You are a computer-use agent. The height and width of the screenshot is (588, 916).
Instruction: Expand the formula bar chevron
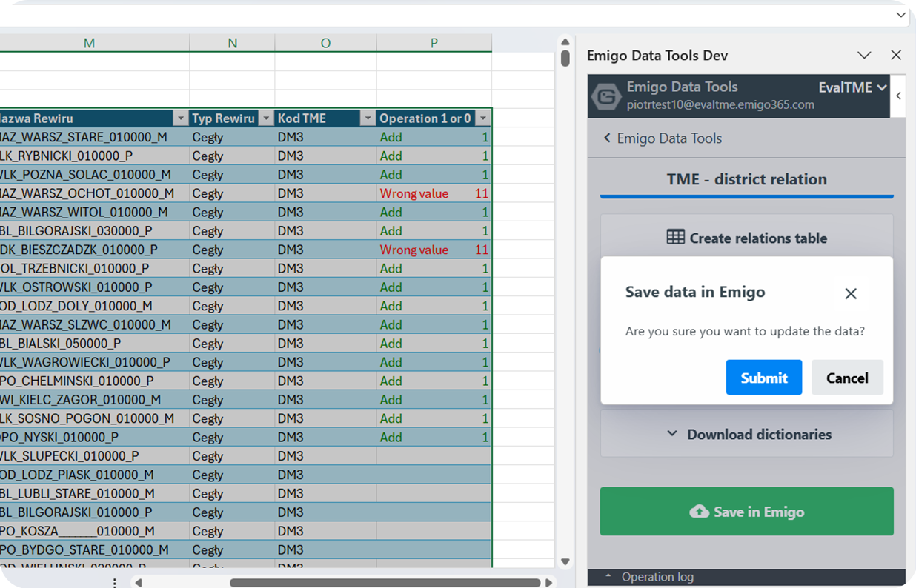coord(900,15)
